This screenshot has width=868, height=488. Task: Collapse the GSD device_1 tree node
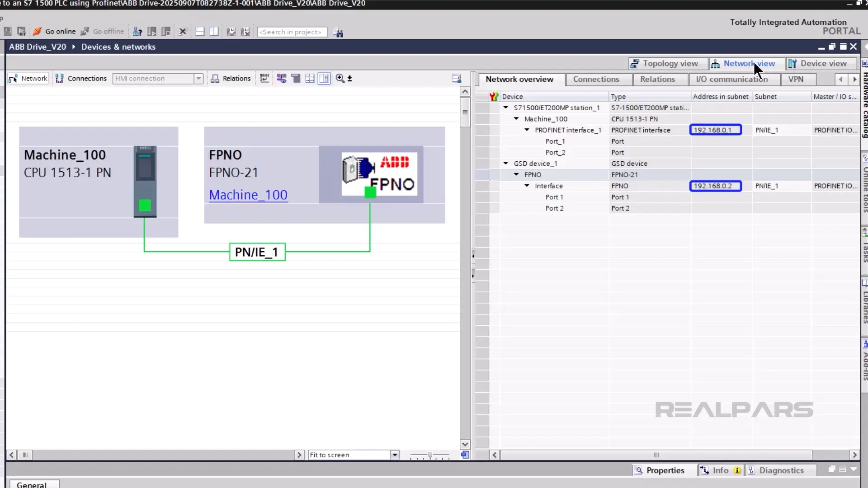(506, 164)
